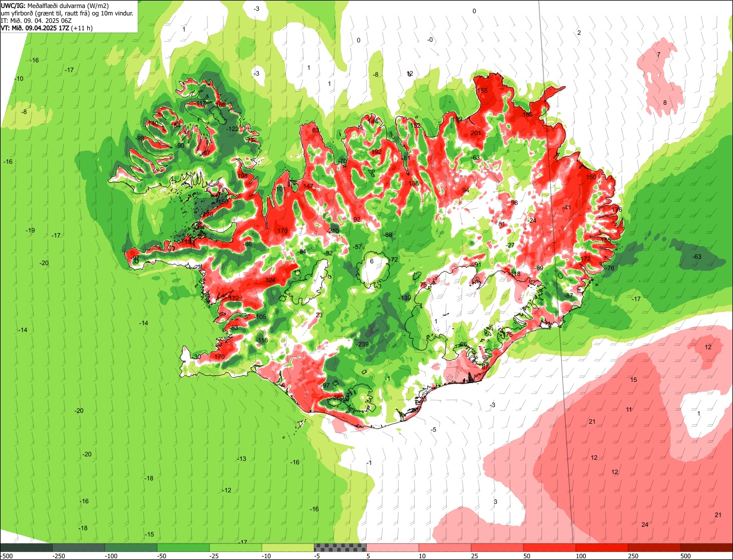
Task: Click the 'IT: Mið. 09. 04. 2025 06Z' line
Action: (x=36, y=21)
